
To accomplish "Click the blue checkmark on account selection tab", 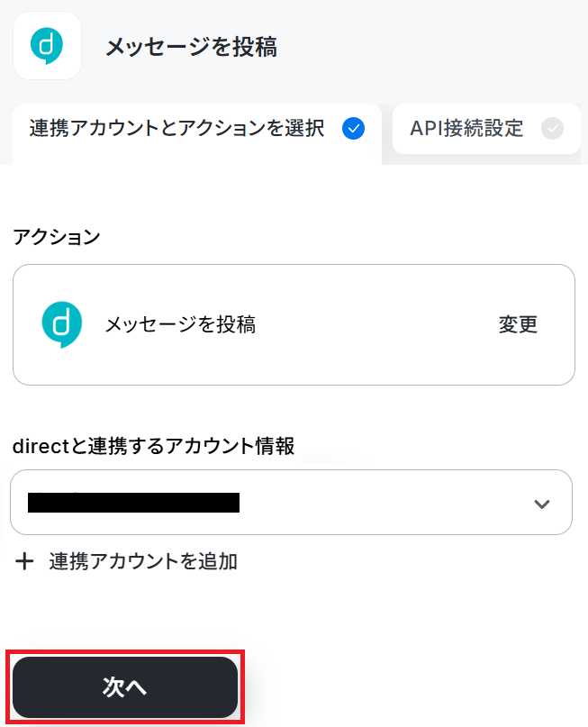I will (x=353, y=129).
